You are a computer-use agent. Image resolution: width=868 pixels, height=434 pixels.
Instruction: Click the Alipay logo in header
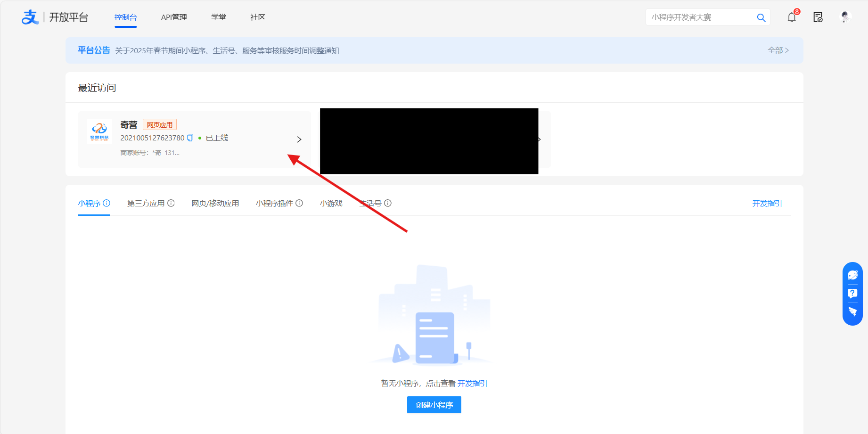point(30,17)
